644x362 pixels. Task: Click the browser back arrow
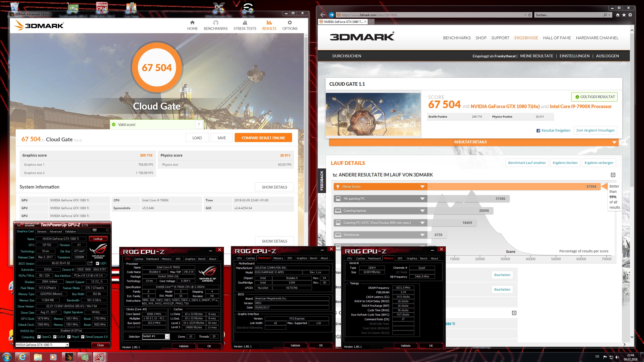323,15
